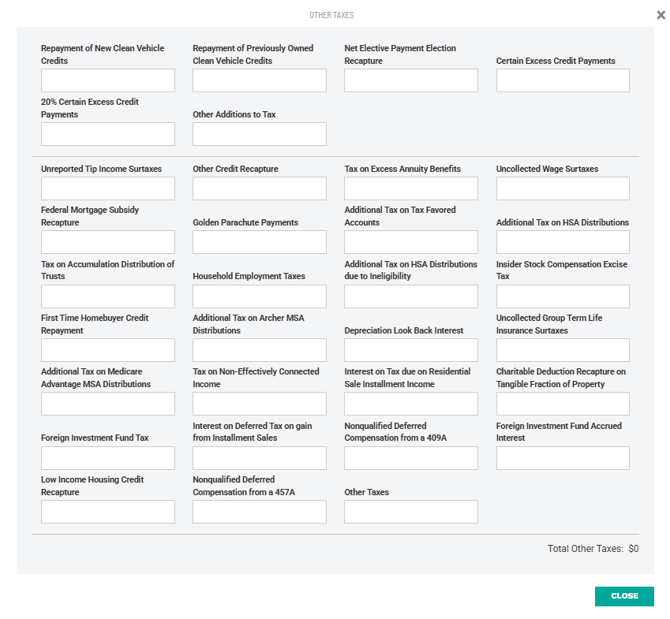The width and height of the screenshot is (670, 619).
Task: Select the Tax on Excess Annuity Benefits field
Action: (411, 189)
